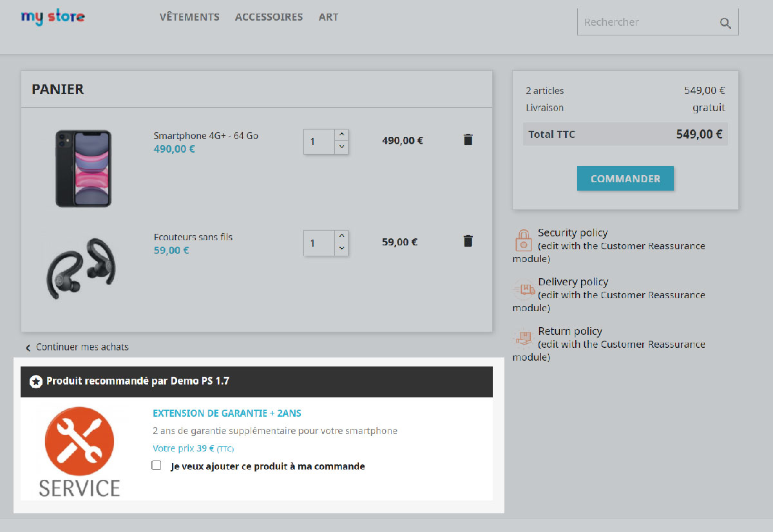Open the VÊTEMENTS menu
The width and height of the screenshot is (773, 532).
(x=189, y=17)
